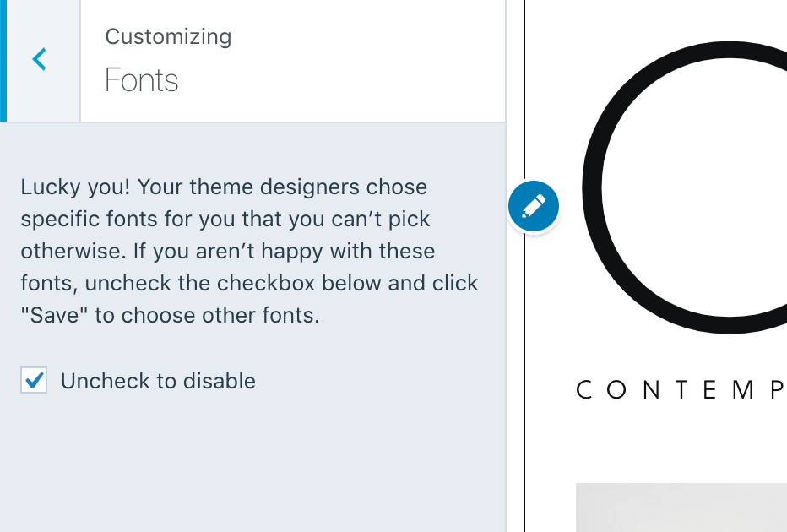Click the blue checkmark inside the checkbox

tap(34, 380)
